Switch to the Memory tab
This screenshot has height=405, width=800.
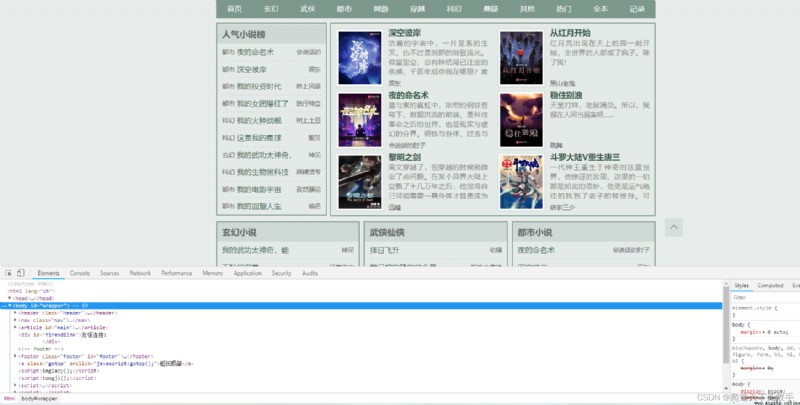tap(213, 273)
